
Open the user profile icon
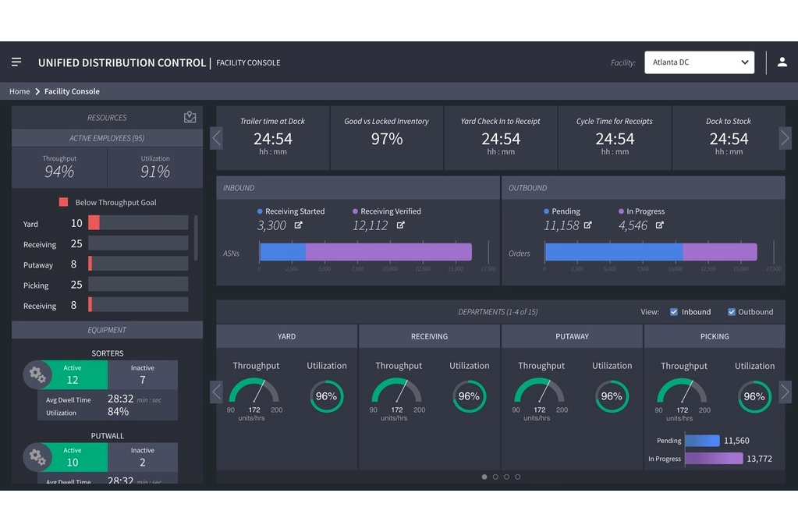pyautogui.click(x=782, y=62)
